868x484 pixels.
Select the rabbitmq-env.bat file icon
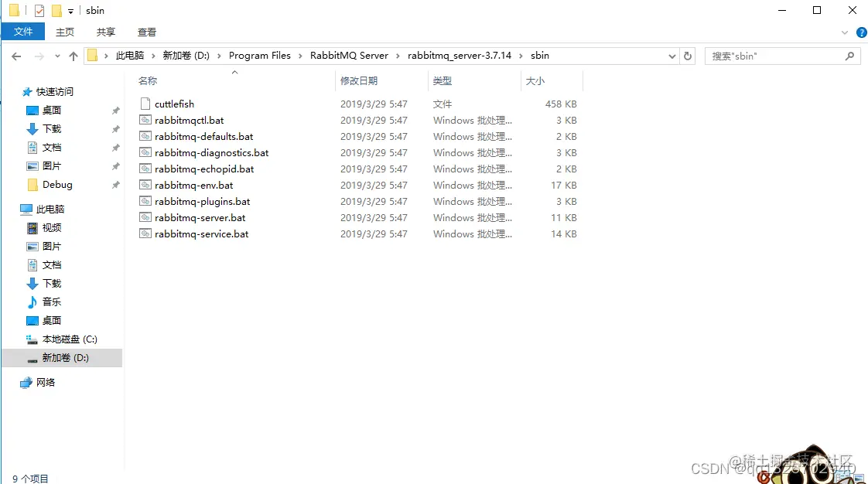[145, 185]
